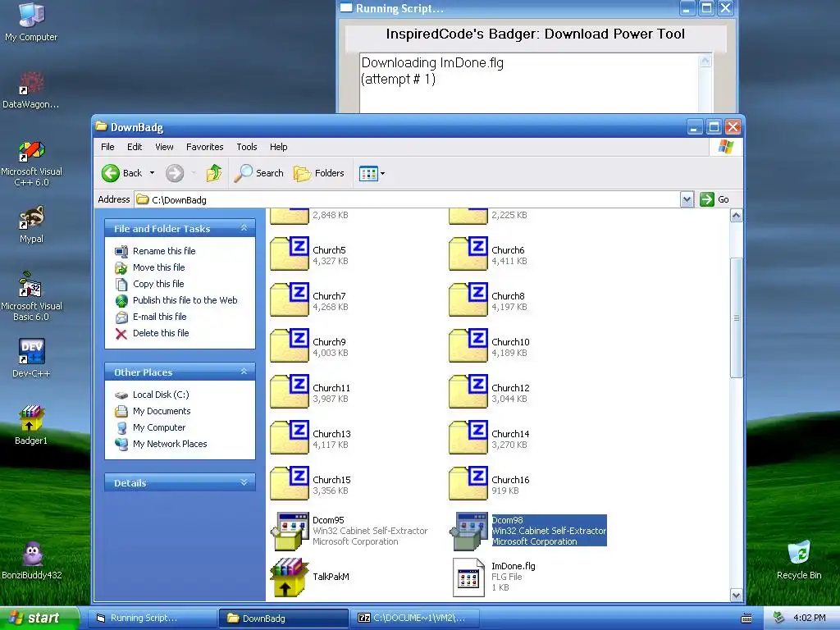The height and width of the screenshot is (630, 840).
Task: Click E-mail this file link
Action: click(160, 317)
